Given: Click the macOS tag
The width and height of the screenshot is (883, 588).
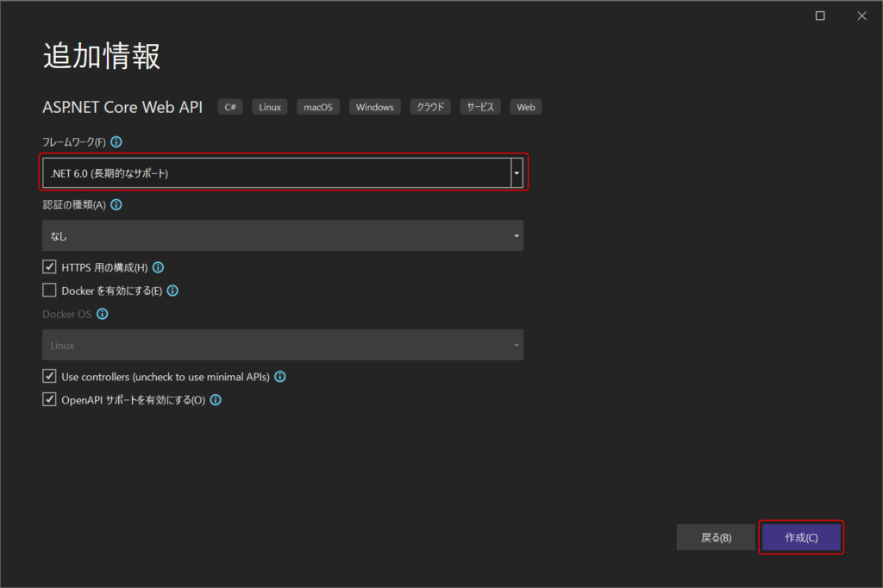Looking at the screenshot, I should click(318, 107).
